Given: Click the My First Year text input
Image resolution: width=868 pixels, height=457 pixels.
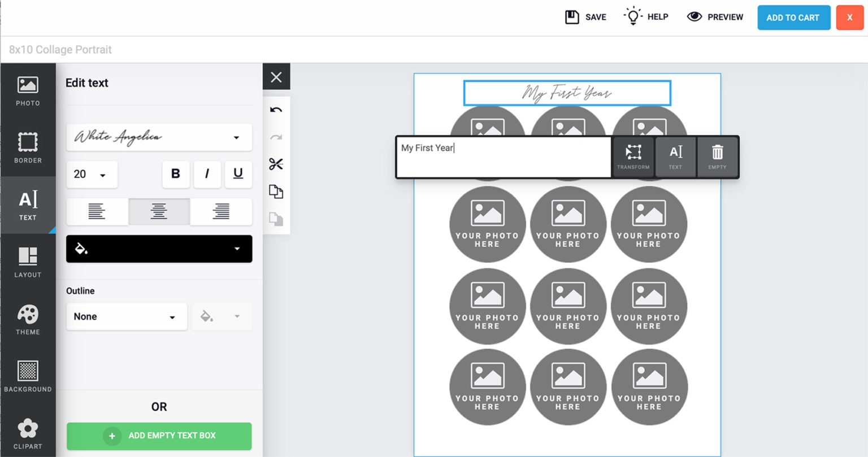Looking at the screenshot, I should tap(503, 156).
